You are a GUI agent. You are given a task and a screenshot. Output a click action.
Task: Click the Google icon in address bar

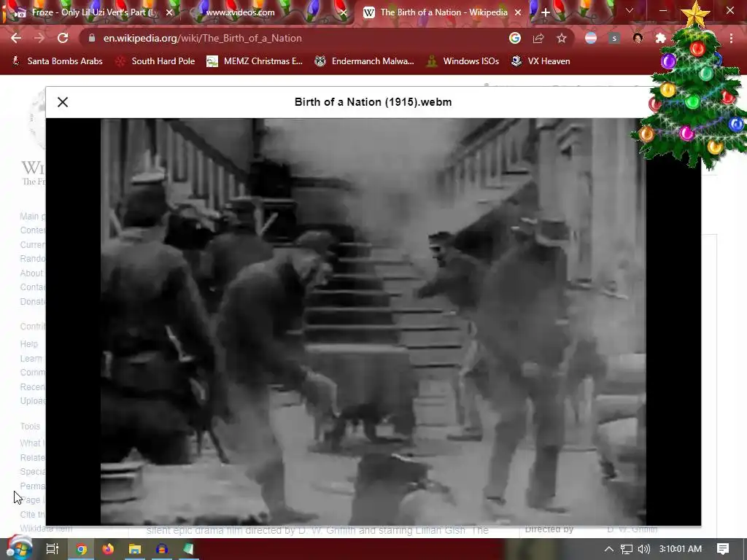click(514, 38)
